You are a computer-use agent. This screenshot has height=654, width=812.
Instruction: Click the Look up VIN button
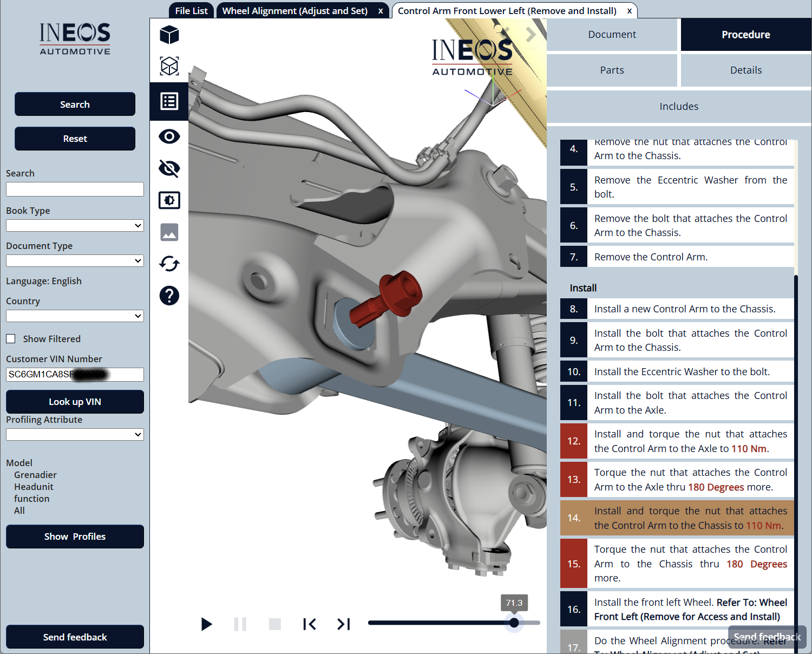point(75,402)
